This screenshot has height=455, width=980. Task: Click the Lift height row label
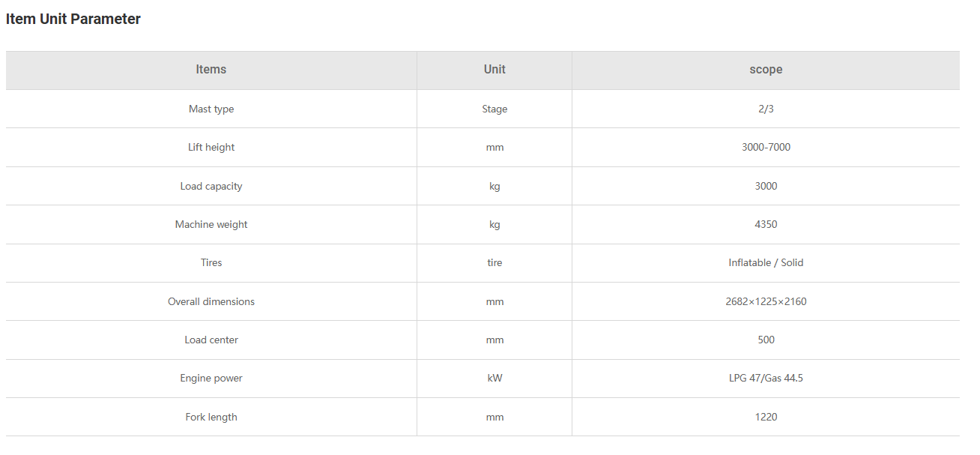[x=211, y=148]
